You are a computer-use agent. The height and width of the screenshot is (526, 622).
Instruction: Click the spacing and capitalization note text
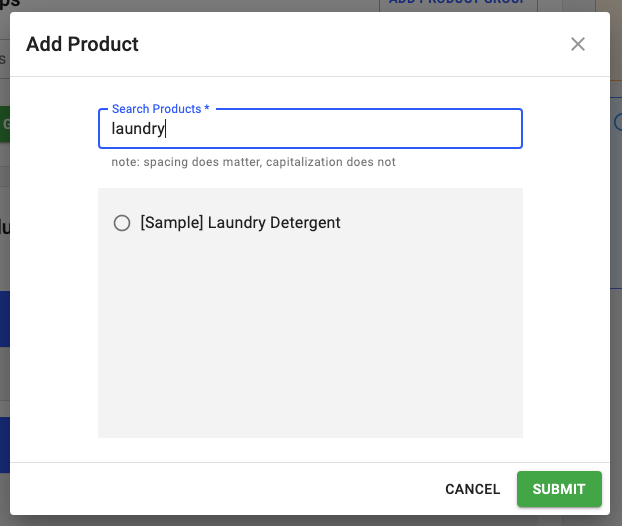click(253, 162)
